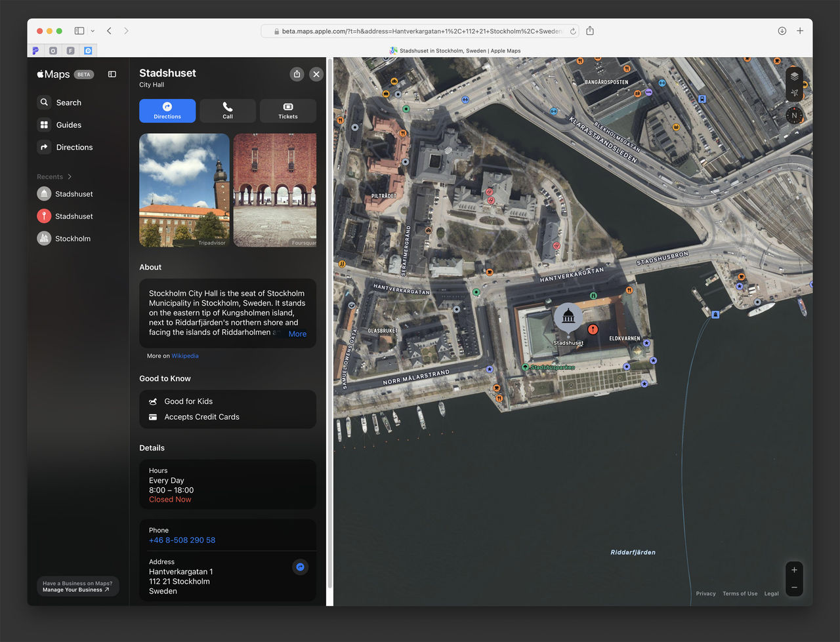Click the Manage Your Business link
This screenshot has height=642, width=840.
coord(77,590)
